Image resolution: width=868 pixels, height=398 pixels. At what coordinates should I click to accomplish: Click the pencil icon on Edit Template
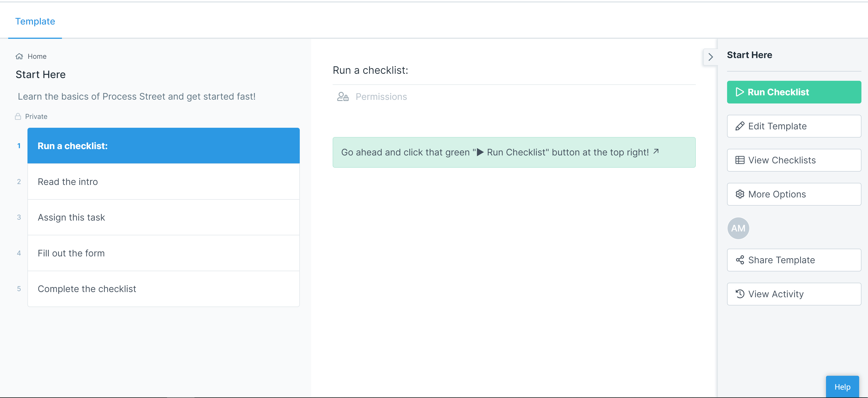[740, 126]
